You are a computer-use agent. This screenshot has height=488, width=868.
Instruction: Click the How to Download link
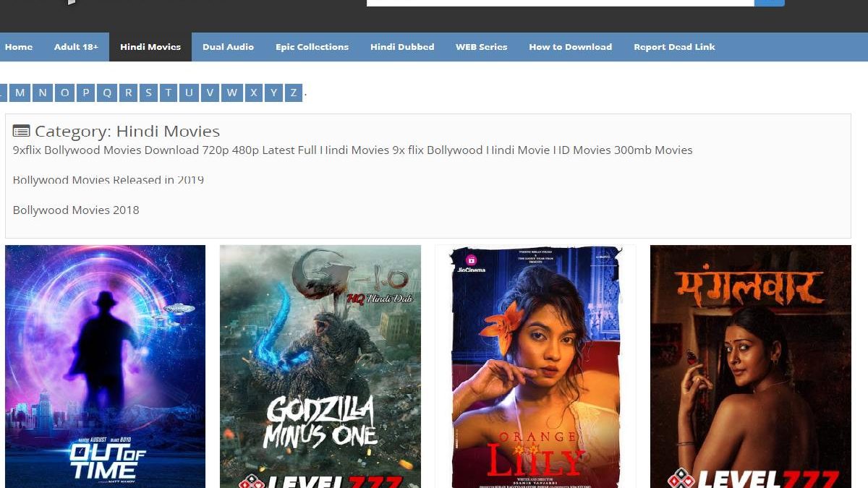pos(570,47)
